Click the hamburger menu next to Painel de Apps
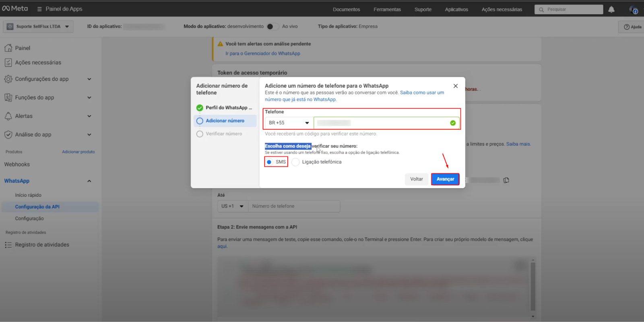The height and width of the screenshot is (322, 644). coord(39,9)
